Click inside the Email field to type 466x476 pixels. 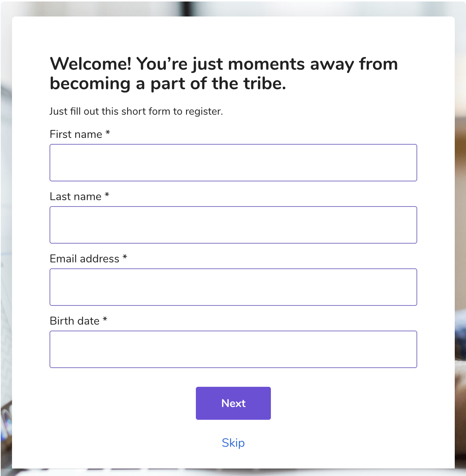[x=233, y=287]
